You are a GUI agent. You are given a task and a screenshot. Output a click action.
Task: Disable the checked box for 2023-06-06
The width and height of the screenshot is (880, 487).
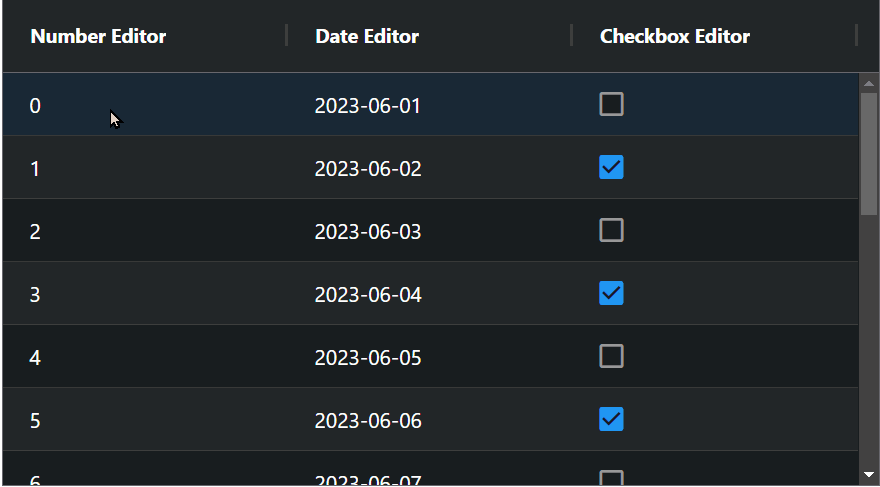pyautogui.click(x=611, y=419)
